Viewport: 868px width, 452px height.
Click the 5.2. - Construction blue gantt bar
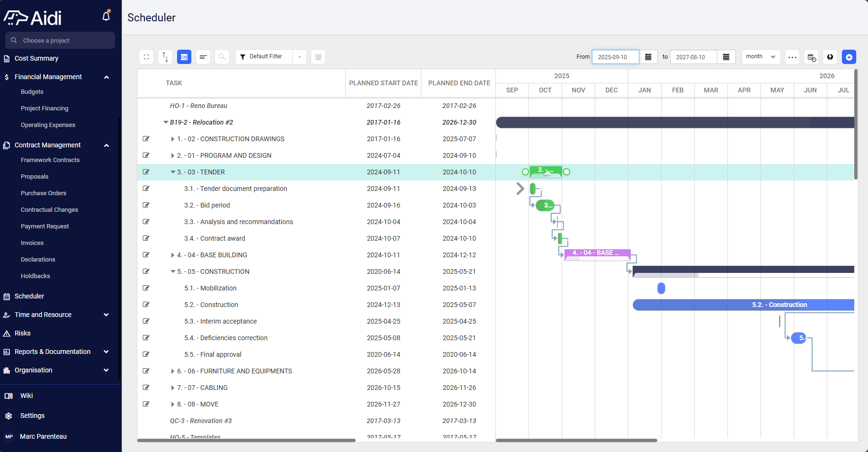(x=743, y=305)
